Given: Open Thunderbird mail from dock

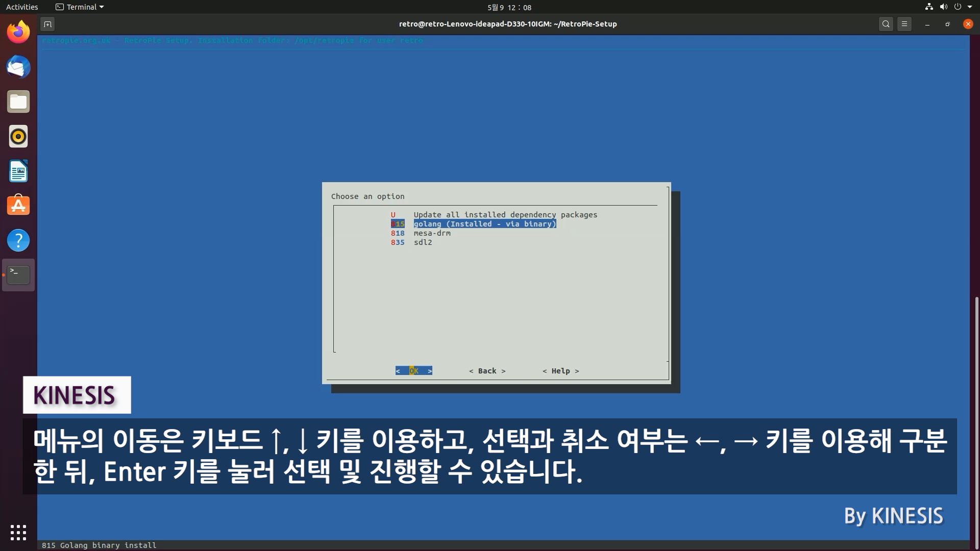Looking at the screenshot, I should pos(18,67).
